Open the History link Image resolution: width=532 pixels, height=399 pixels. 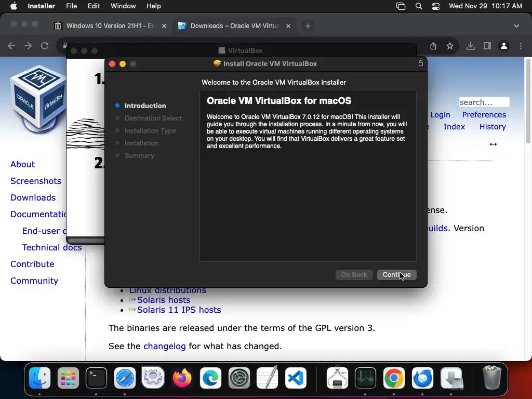[493, 127]
